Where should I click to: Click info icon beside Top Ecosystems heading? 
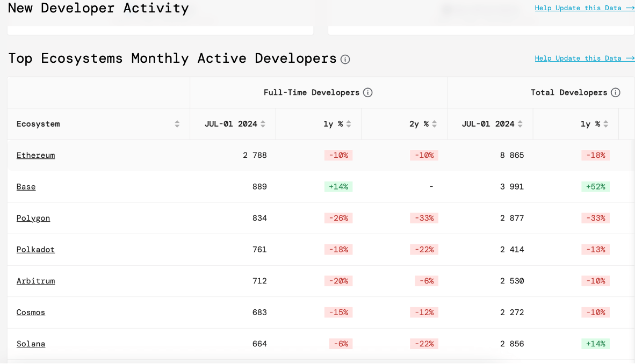(x=345, y=59)
